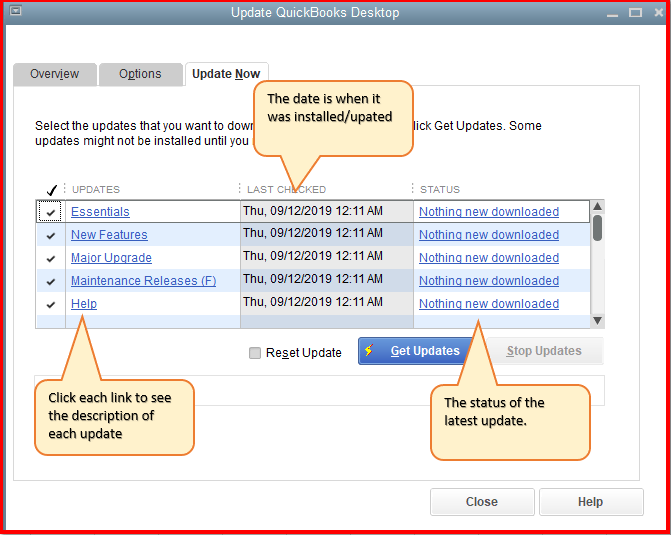
Task: Click the Major Upgrade last checked date
Action: pos(327,256)
